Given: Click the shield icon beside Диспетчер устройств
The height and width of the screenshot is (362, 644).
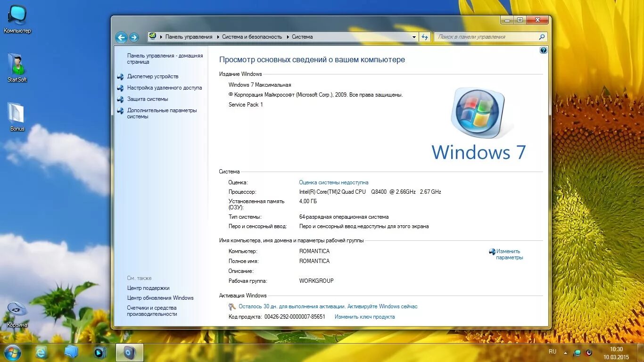Looking at the screenshot, I should (x=120, y=76).
